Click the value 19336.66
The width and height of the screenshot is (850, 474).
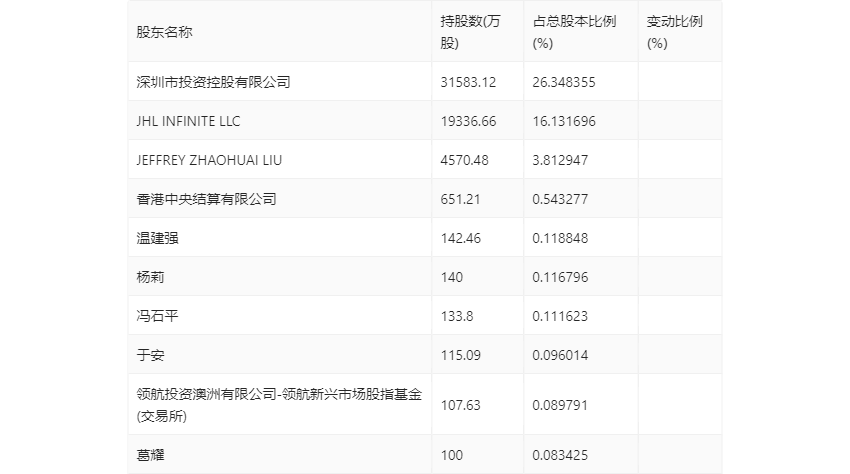pyautogui.click(x=468, y=121)
